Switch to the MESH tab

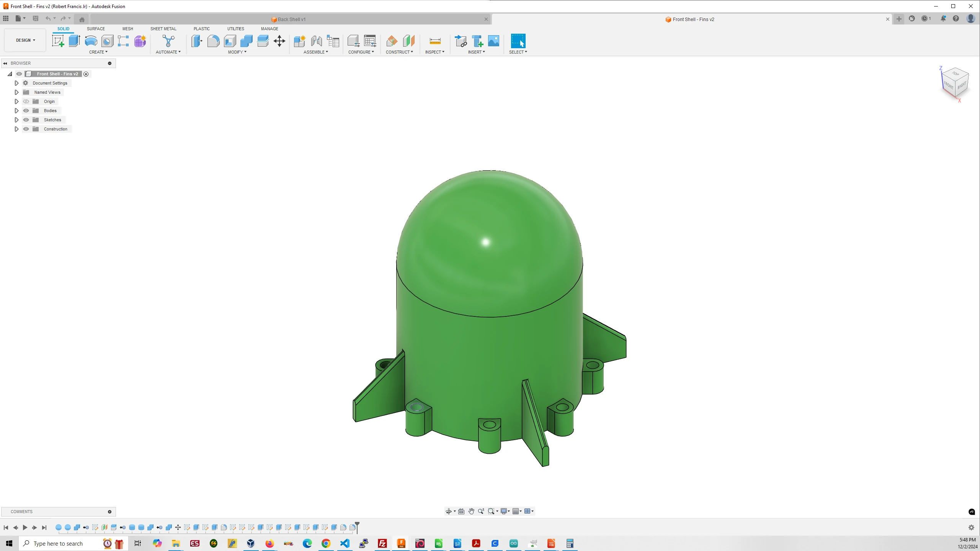128,29
